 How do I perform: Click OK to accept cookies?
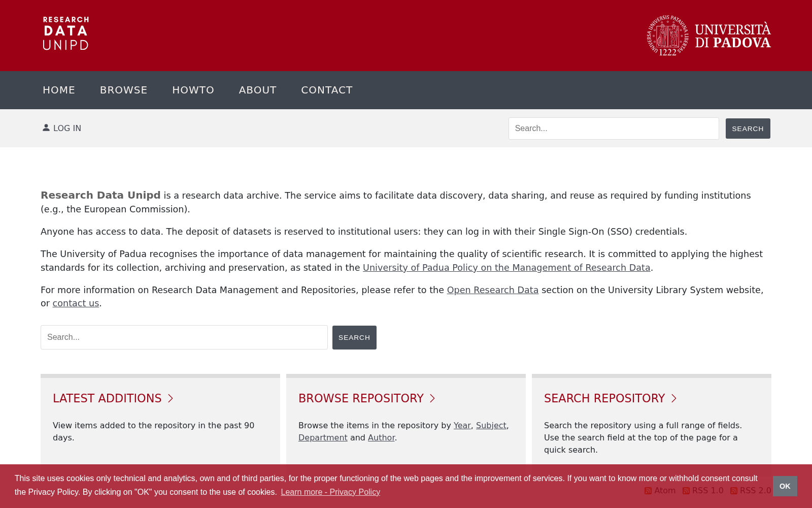coord(785,486)
